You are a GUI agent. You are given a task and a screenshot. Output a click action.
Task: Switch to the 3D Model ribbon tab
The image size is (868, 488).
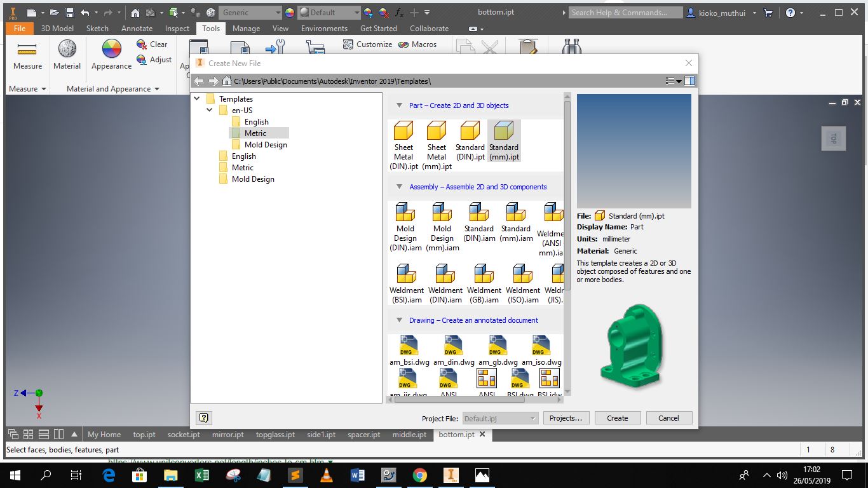click(x=57, y=29)
